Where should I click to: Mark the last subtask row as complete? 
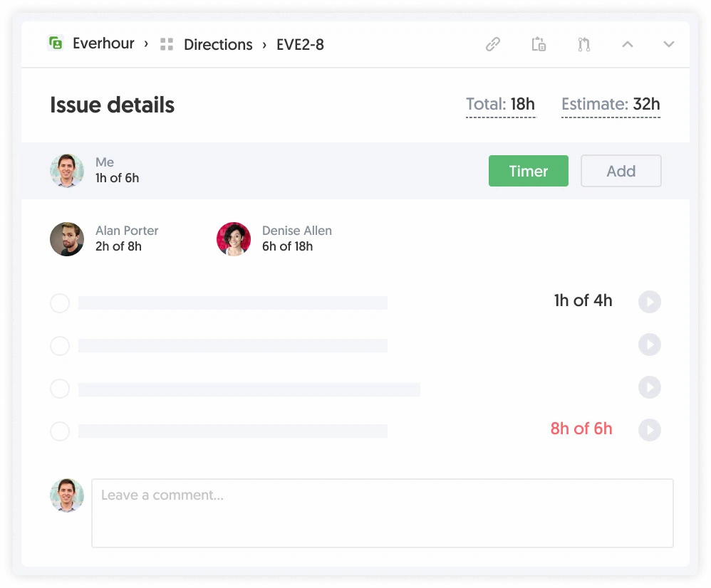point(60,431)
